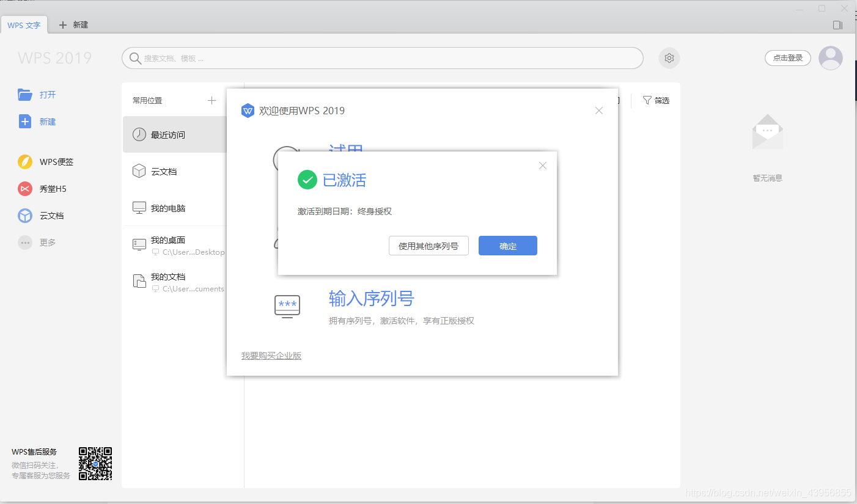Open 秀堂H5 from the sidebar

click(42, 189)
